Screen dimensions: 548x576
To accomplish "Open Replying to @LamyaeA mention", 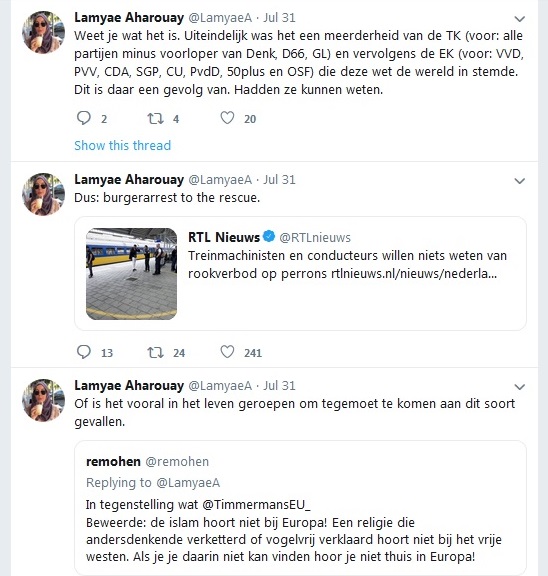I will pyautogui.click(x=188, y=483).
